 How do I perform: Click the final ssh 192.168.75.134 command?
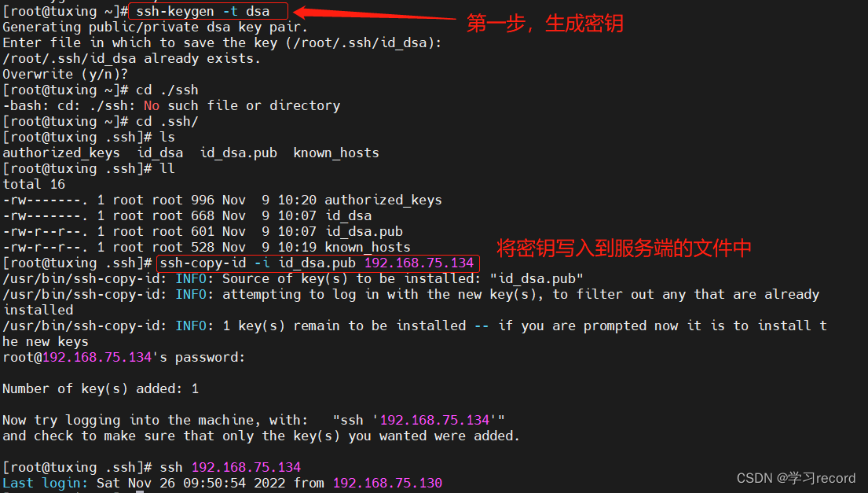point(230,467)
